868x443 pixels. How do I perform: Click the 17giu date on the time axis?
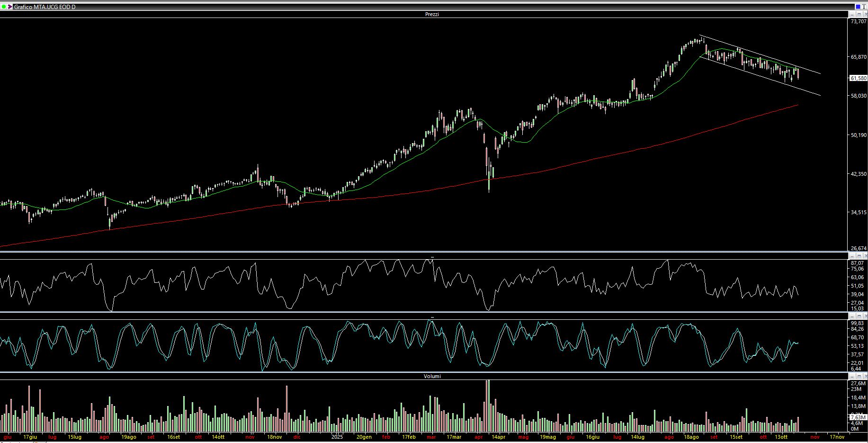(x=30, y=437)
